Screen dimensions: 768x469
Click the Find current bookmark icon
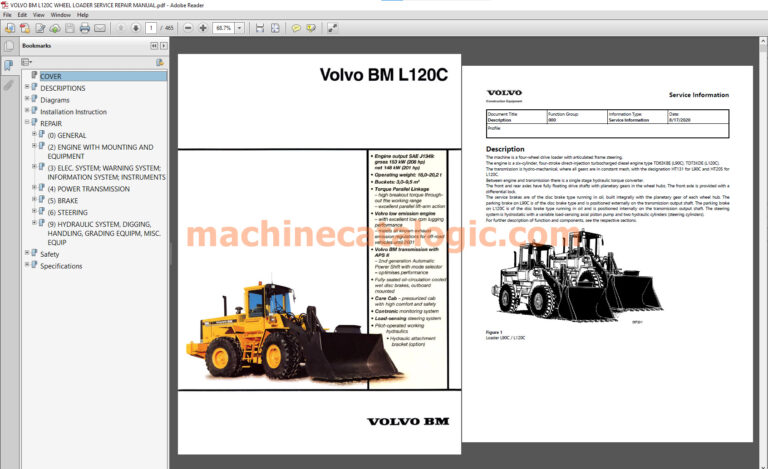160,62
